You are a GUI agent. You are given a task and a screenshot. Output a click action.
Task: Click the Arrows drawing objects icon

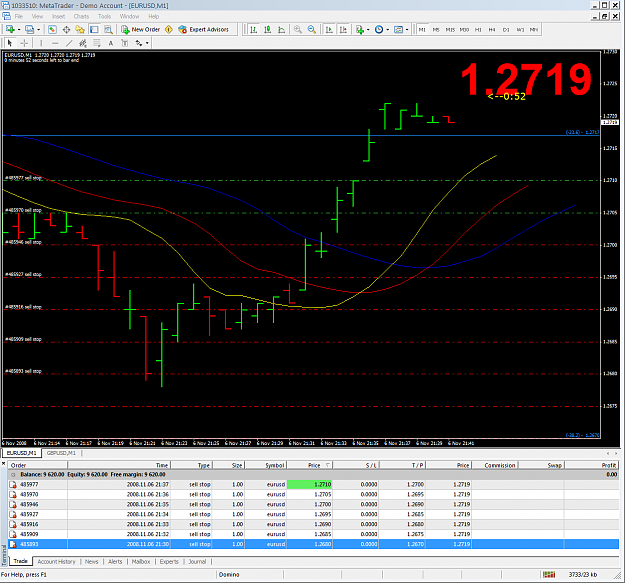point(139,43)
